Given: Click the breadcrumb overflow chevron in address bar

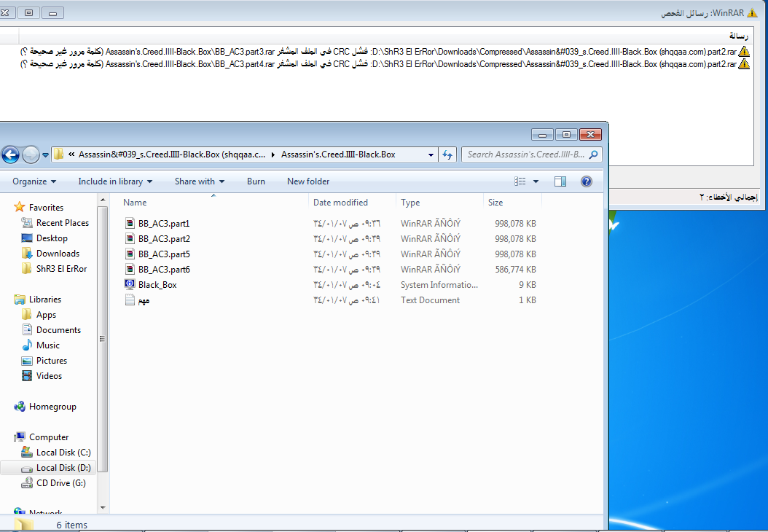Looking at the screenshot, I should tap(71, 154).
